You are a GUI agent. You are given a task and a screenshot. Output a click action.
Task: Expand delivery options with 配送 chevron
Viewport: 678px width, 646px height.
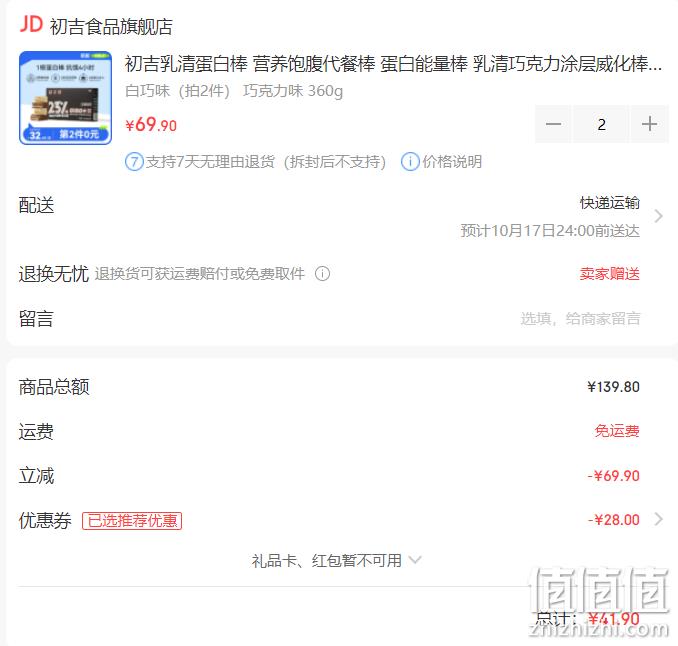click(658, 216)
